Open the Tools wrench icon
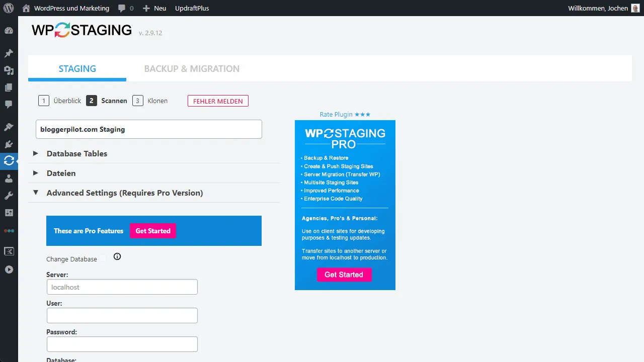Screen dimensions: 644x362 [9, 196]
